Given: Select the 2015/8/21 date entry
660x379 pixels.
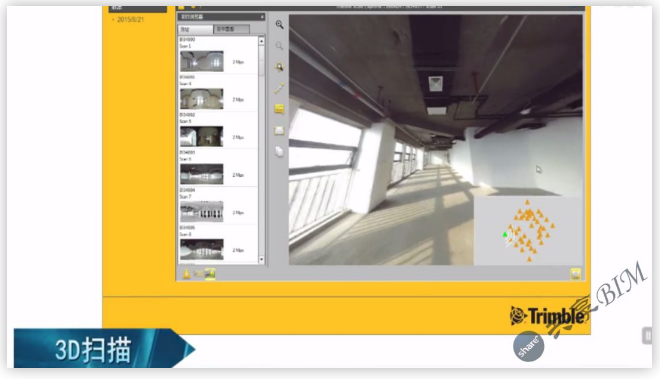Looking at the screenshot, I should 130,19.
